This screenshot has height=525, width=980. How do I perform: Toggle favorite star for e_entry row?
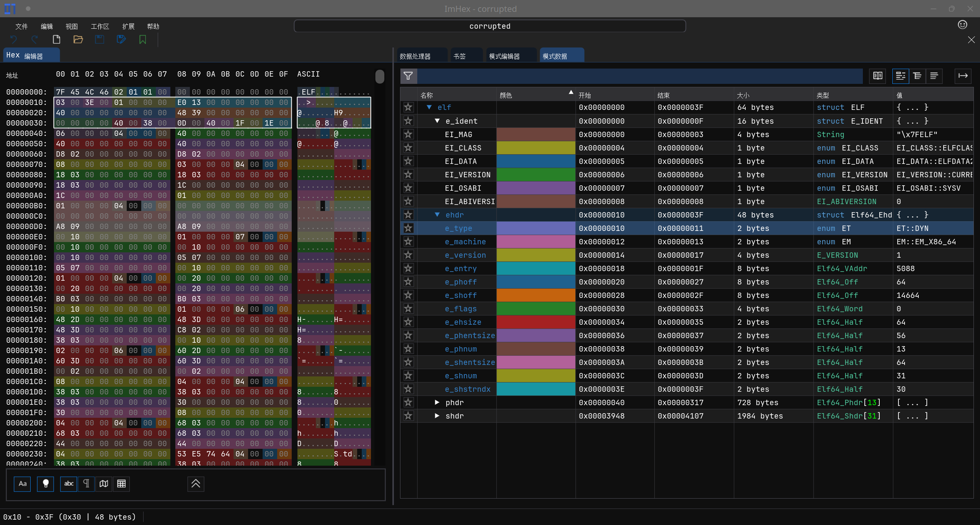tap(408, 268)
